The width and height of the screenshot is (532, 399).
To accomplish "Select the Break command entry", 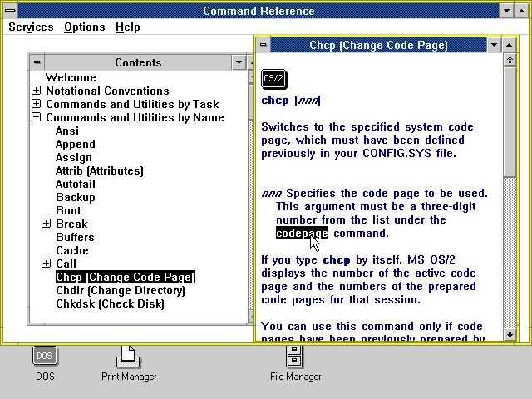I will click(71, 224).
